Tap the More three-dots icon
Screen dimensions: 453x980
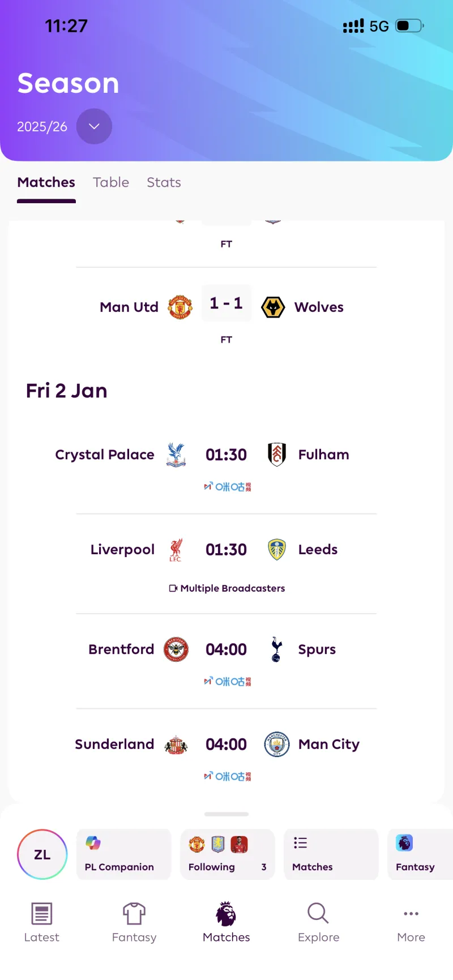411,913
